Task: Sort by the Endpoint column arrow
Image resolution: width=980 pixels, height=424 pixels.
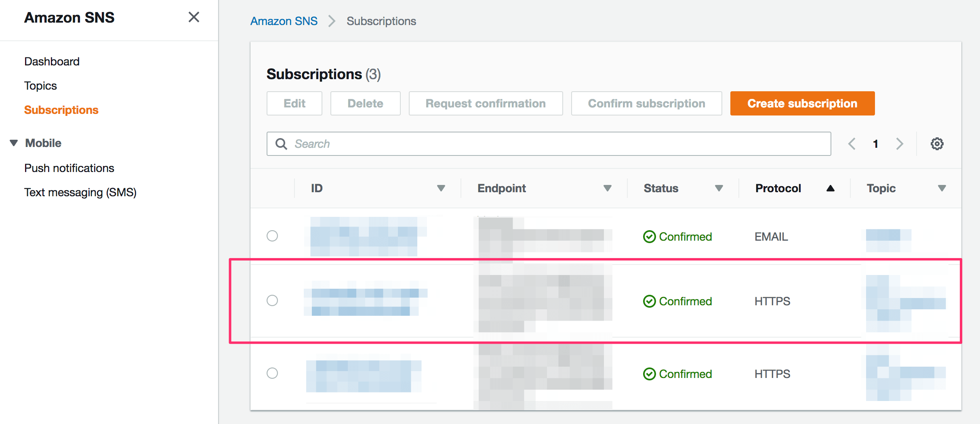Action: [607, 188]
